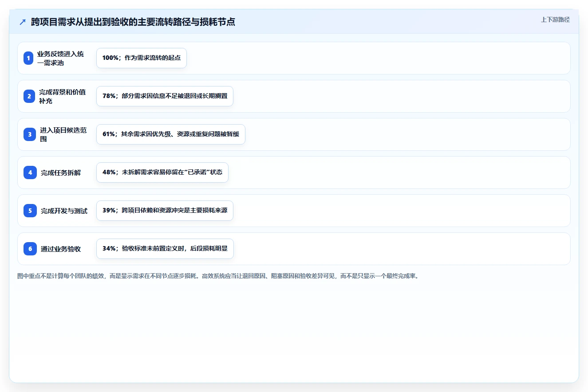Select the 完成背景和价值补充 step label
This screenshot has height=392, width=588.
(63, 96)
